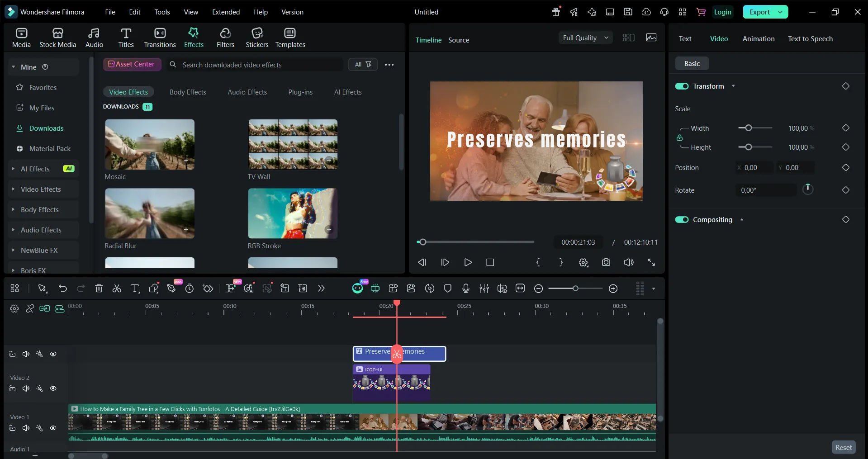The image size is (868, 459).
Task: Click the Reset button in the properties panel
Action: [843, 447]
